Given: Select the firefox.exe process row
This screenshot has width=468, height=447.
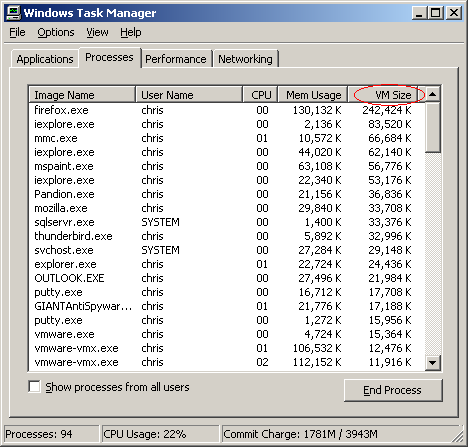Looking at the screenshot, I should point(227,110).
